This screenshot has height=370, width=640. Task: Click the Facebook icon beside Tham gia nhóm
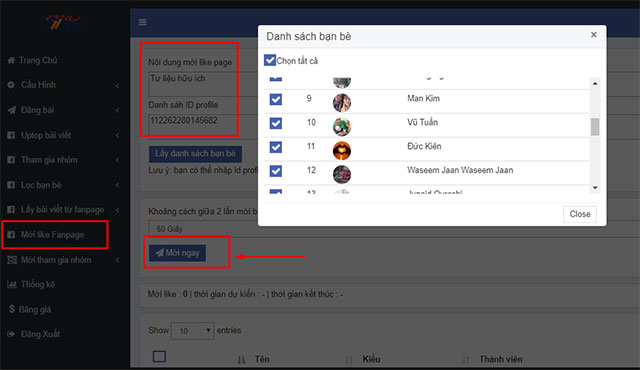point(11,160)
